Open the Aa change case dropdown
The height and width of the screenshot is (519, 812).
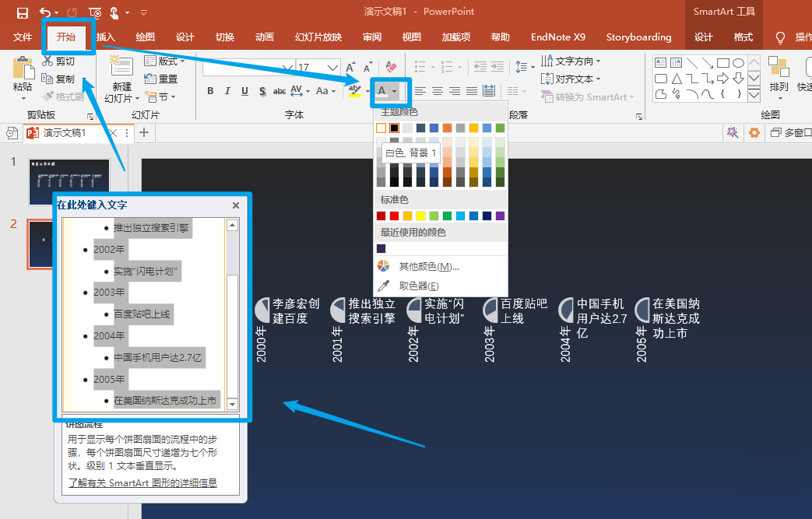click(325, 91)
